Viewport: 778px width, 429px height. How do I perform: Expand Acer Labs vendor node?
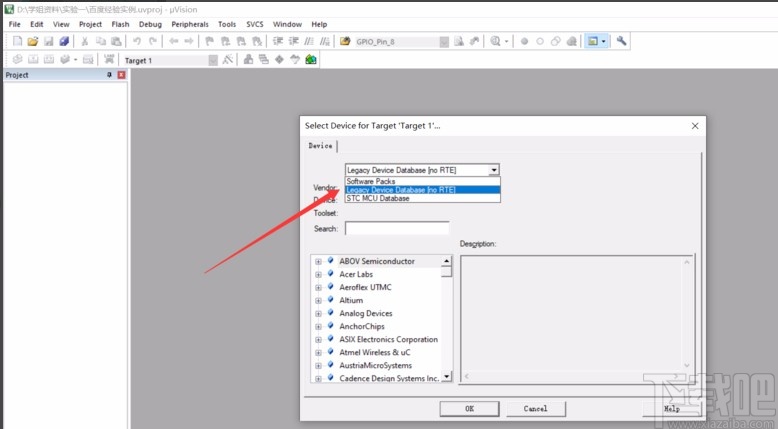[318, 274]
